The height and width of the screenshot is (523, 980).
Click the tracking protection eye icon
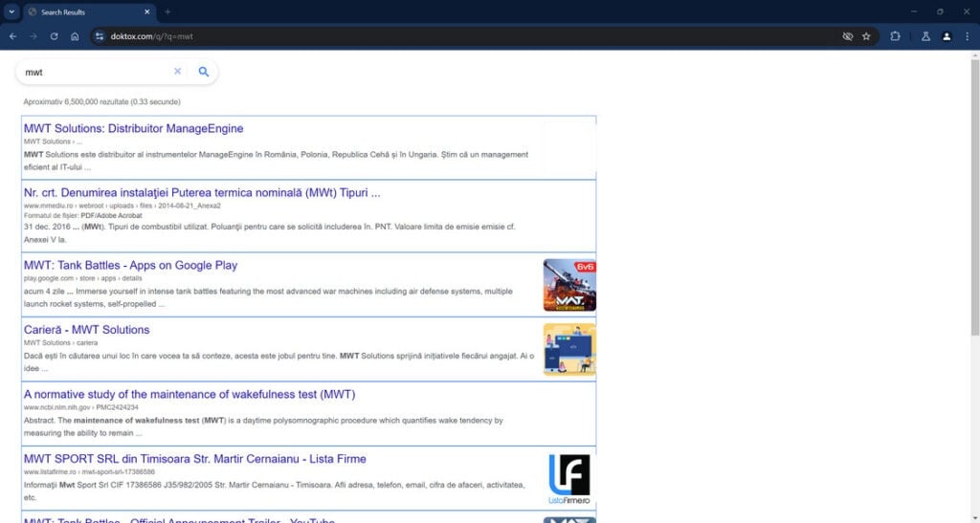[848, 36]
